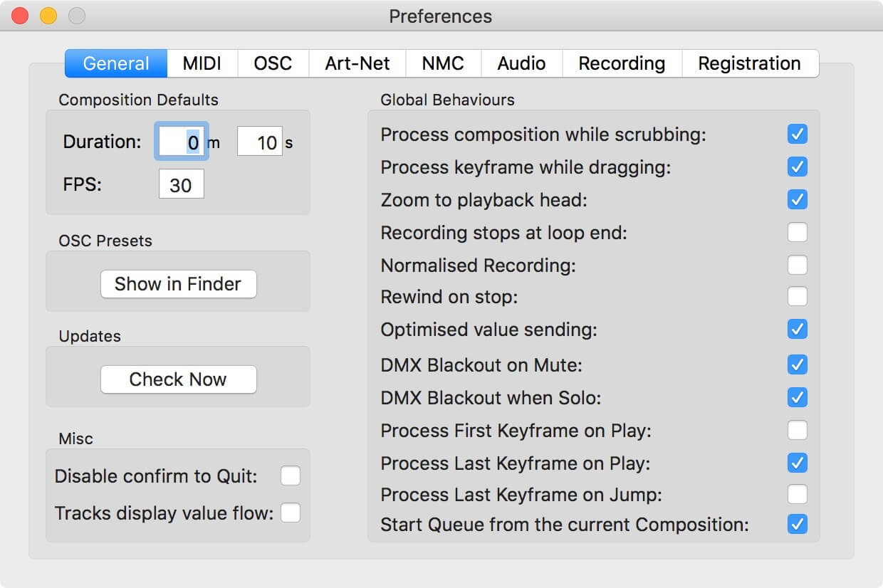Viewport: 883px width, 588px height.
Task: Enable Recording stops at loop end
Action: 798,232
